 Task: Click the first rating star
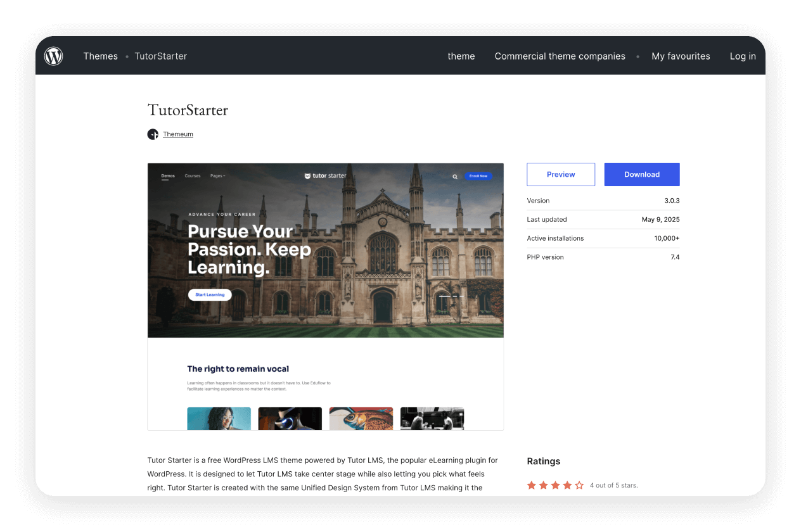click(x=532, y=485)
